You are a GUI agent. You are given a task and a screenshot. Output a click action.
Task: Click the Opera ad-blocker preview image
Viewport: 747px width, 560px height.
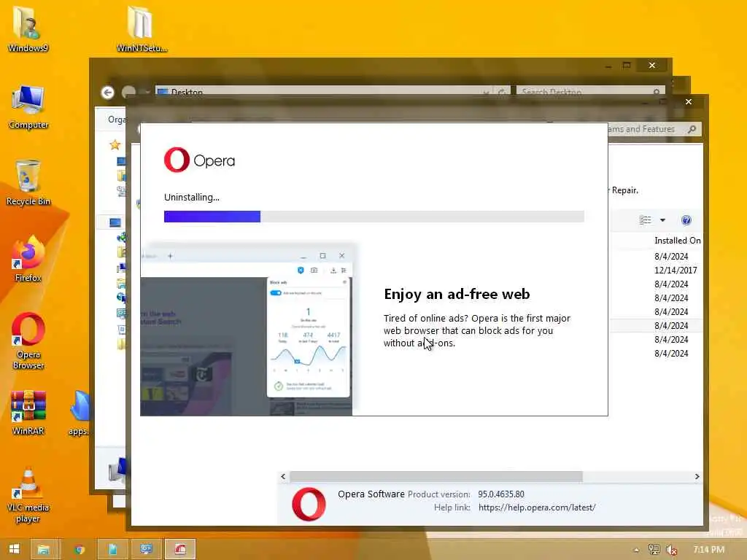[247, 330]
